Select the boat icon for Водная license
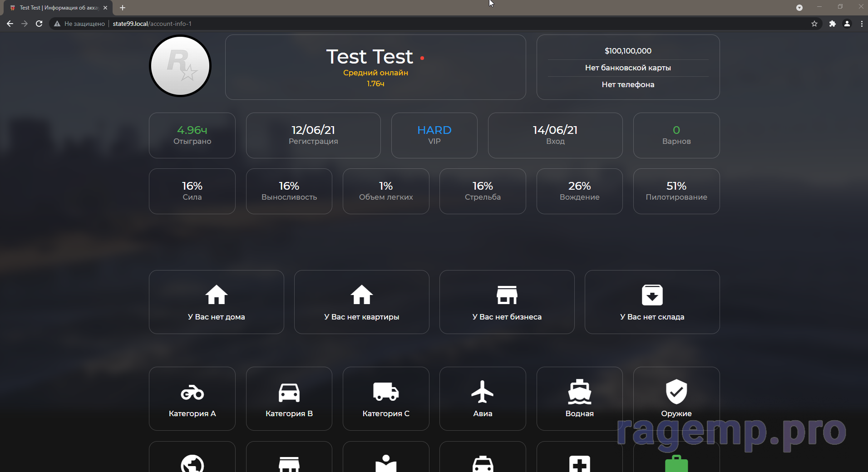The width and height of the screenshot is (868, 472). click(579, 392)
